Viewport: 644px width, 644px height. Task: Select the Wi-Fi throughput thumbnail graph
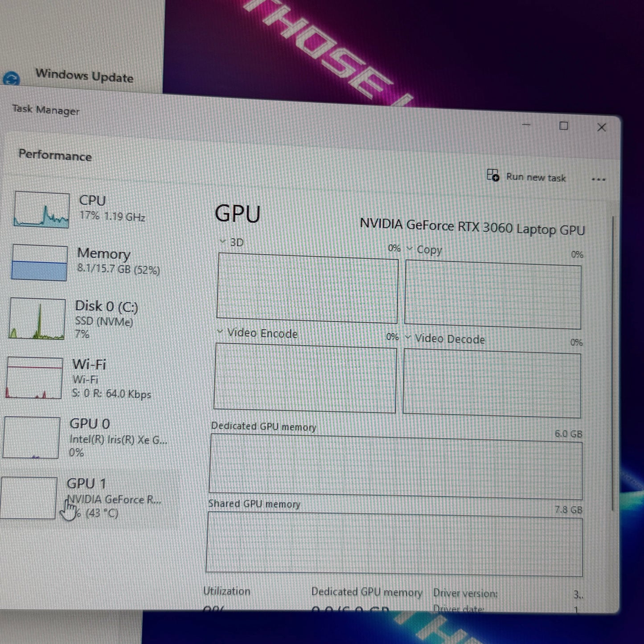point(34,377)
